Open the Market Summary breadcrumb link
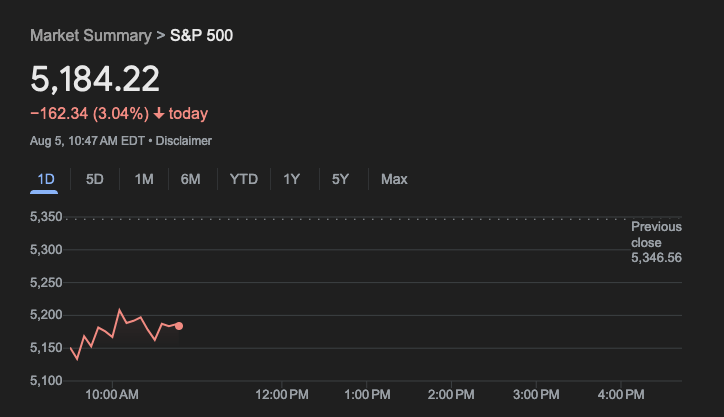The width and height of the screenshot is (724, 417). [89, 36]
